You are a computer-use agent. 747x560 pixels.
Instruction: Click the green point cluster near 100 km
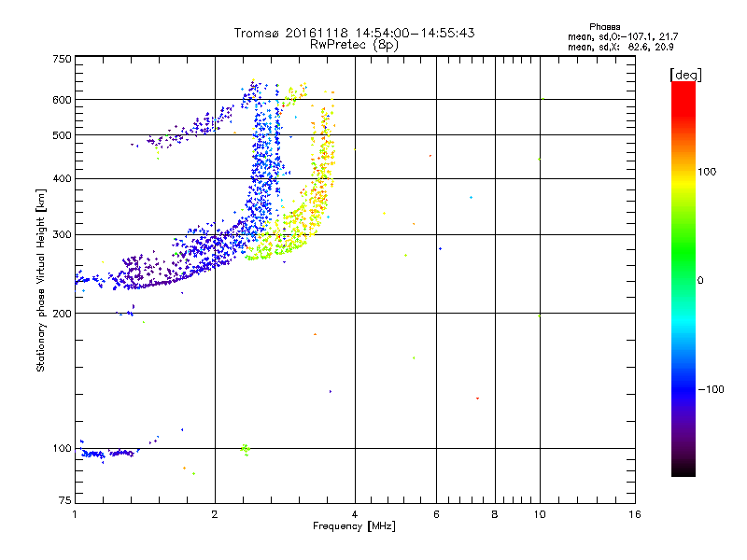pos(246,449)
